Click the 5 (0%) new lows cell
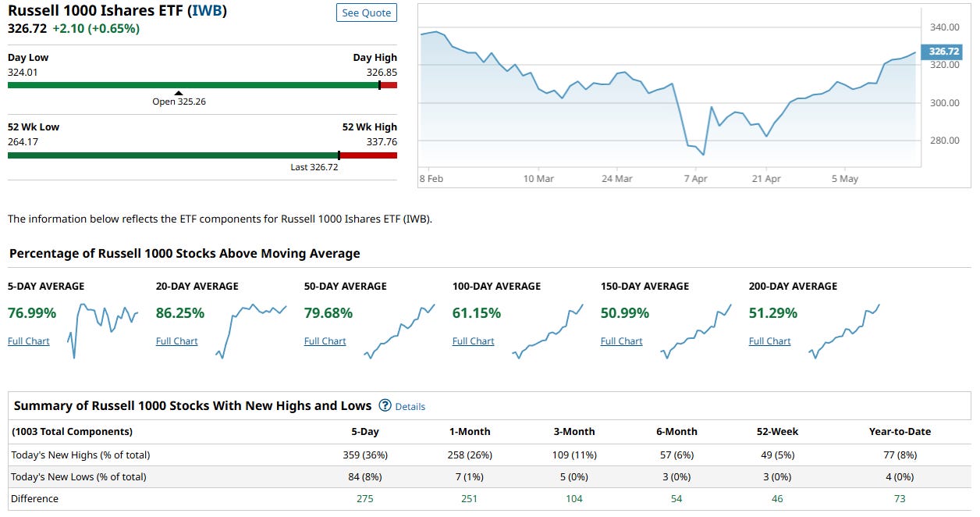Image resolution: width=980 pixels, height=517 pixels. pos(573,477)
